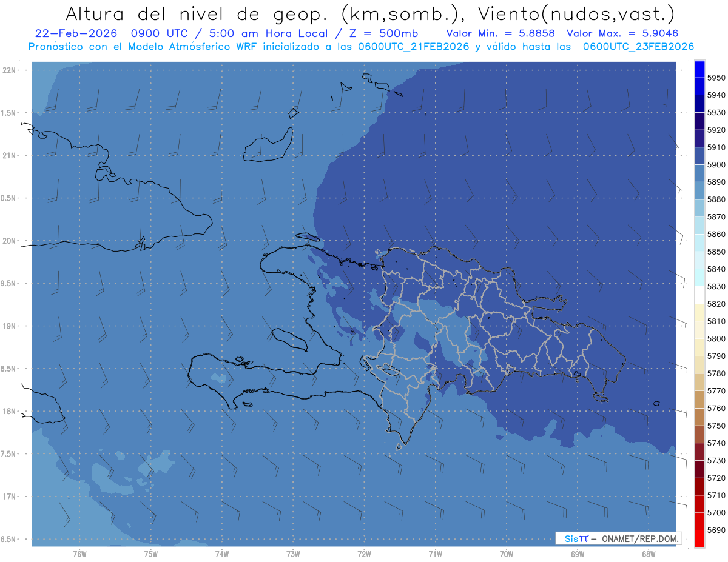This screenshot has width=728, height=562.
Task: Click the 5880 colorbar label
Action: [x=717, y=199]
